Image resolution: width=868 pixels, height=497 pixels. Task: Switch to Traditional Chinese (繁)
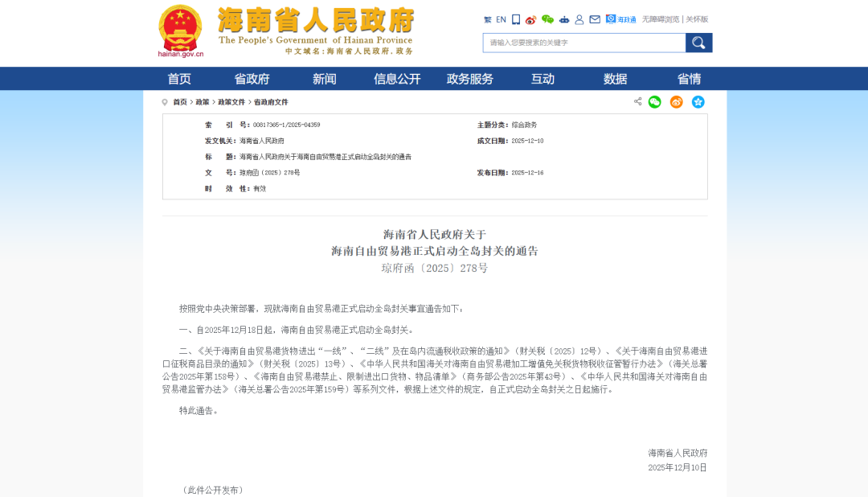pos(487,19)
